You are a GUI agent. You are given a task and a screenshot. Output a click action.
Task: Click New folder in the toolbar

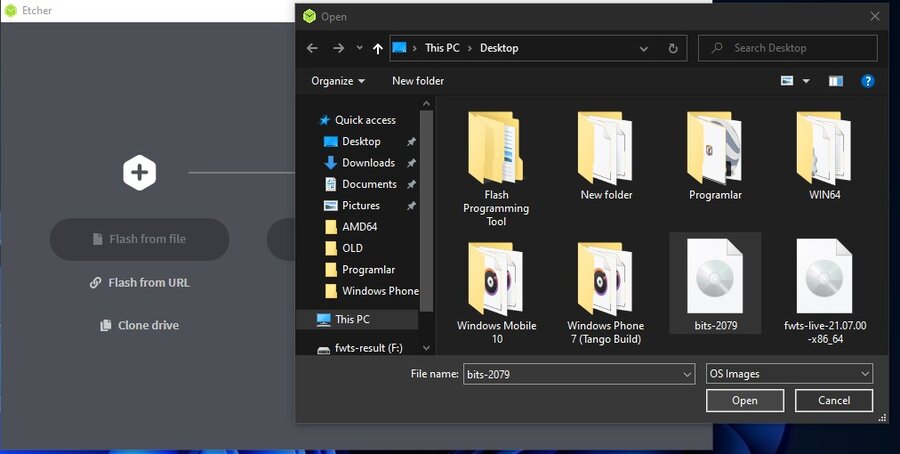(x=418, y=81)
